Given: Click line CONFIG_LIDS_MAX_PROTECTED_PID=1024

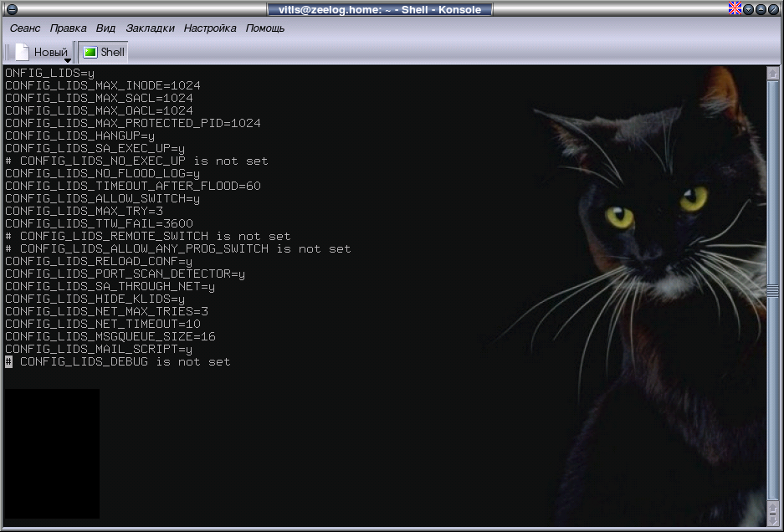Looking at the screenshot, I should pyautogui.click(x=132, y=123).
